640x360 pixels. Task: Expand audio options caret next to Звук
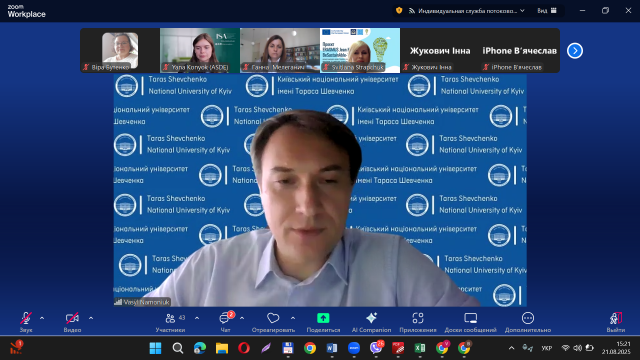pos(42,318)
